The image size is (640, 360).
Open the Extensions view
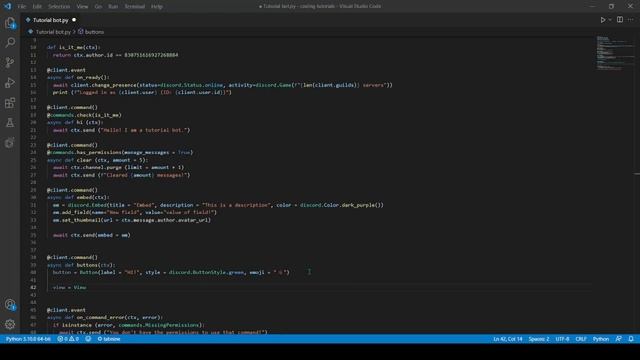click(10, 102)
